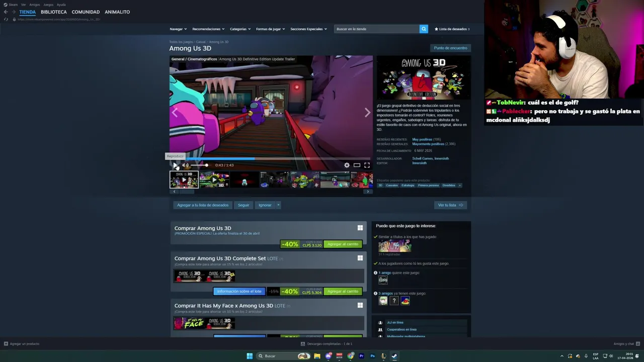
Task: Open the Lista de deseados link
Action: (x=452, y=29)
